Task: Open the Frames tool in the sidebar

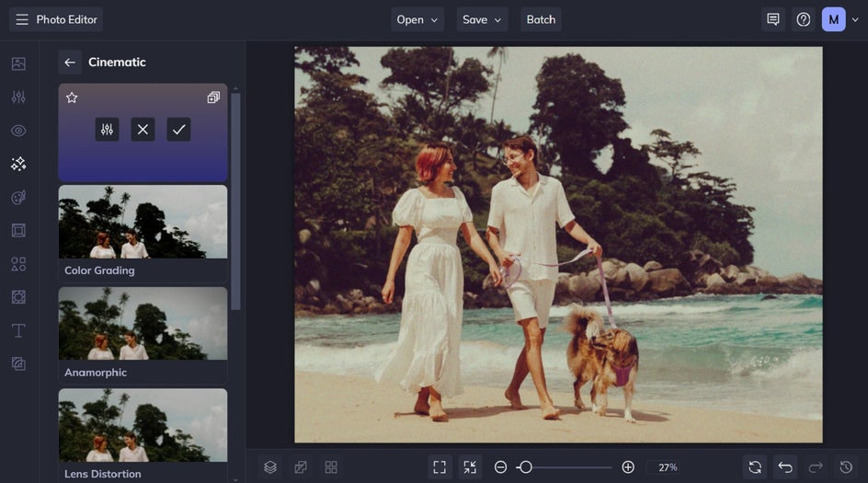Action: [18, 230]
